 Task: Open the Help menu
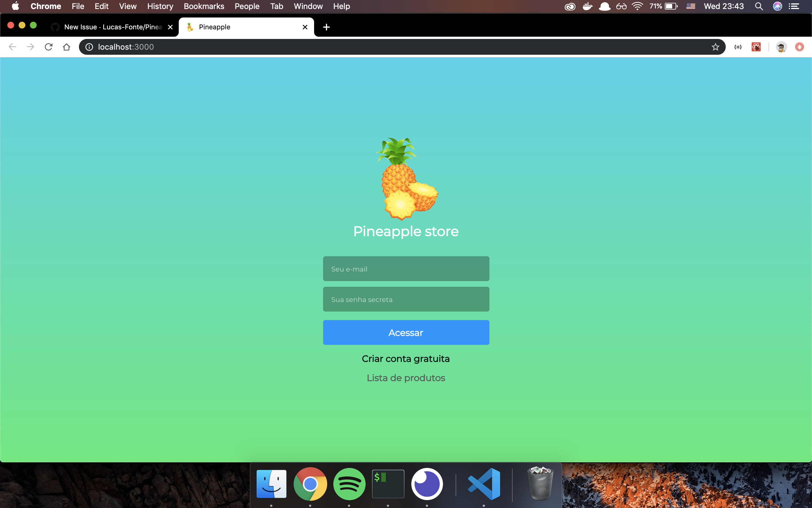(342, 6)
